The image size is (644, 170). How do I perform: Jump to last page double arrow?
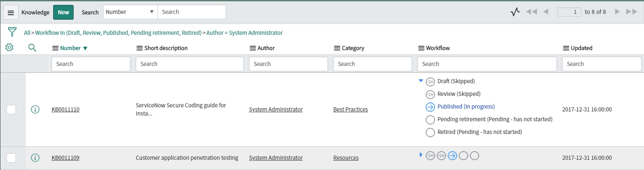tap(632, 12)
